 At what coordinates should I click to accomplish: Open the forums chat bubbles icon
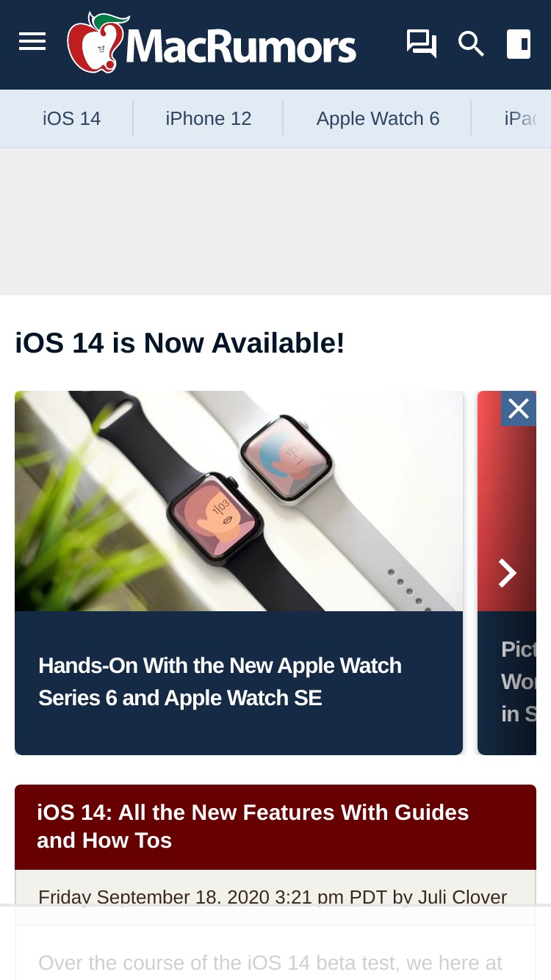(422, 44)
